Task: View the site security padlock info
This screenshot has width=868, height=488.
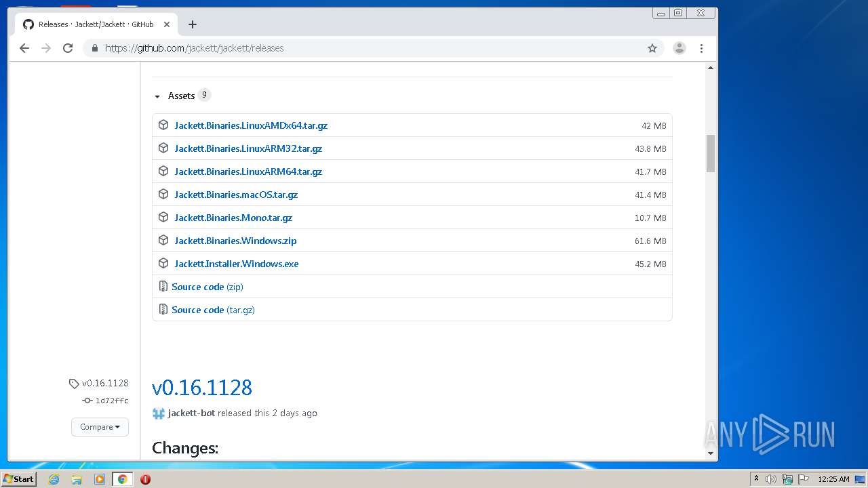Action: click(94, 48)
